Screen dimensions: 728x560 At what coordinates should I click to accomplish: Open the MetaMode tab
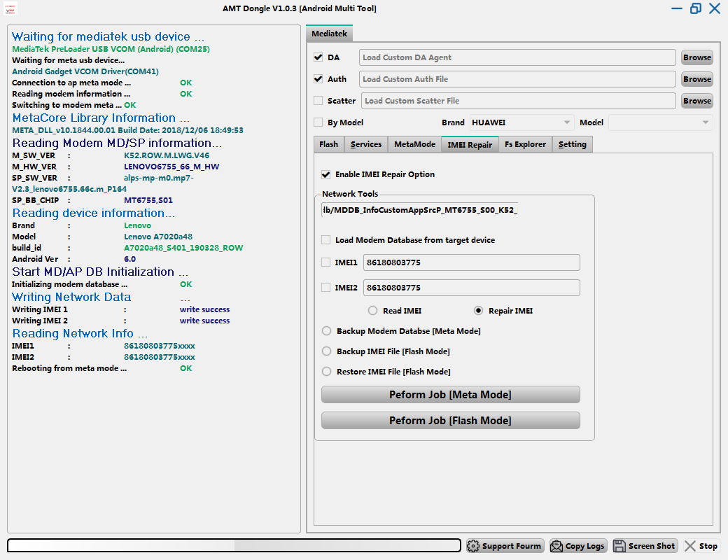[x=414, y=144]
